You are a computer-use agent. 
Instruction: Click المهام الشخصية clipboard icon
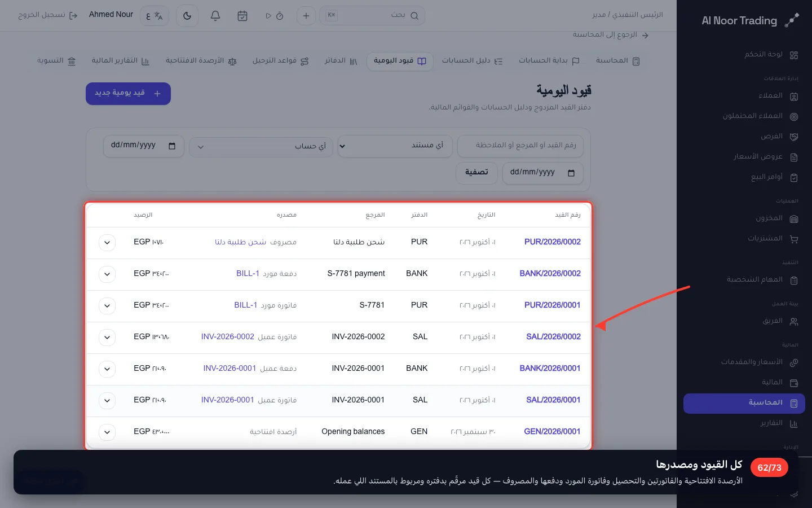pyautogui.click(x=794, y=280)
